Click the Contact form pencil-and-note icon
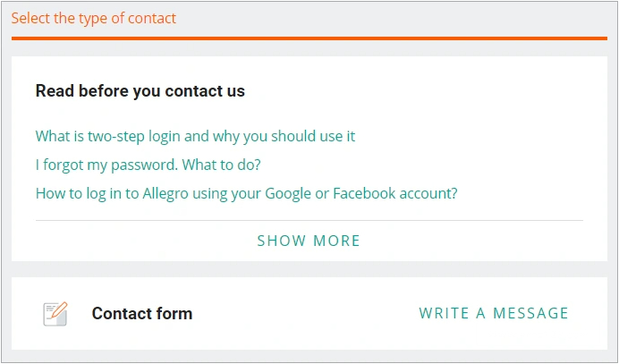 (x=55, y=313)
